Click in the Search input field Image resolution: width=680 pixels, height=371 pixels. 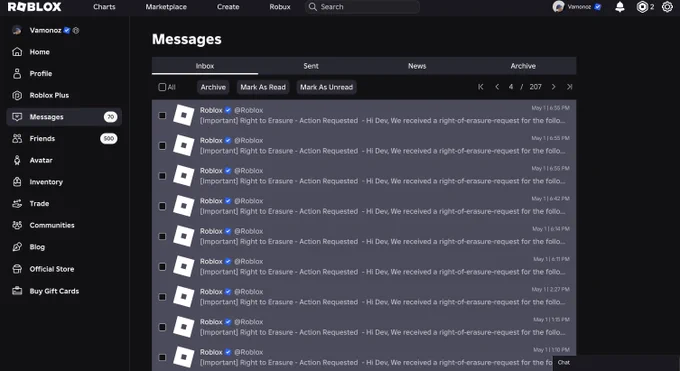[x=362, y=7]
